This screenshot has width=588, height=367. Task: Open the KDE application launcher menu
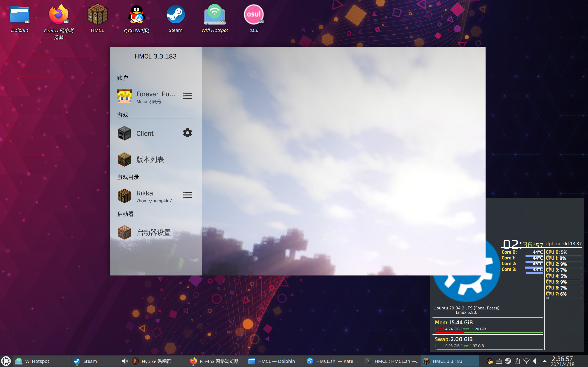(x=6, y=361)
